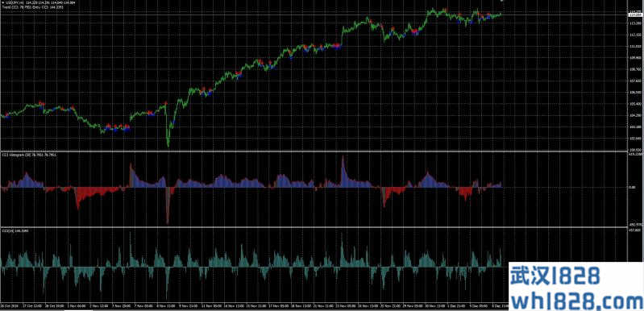The height and width of the screenshot is (311, 644).
Task: Click the CCI(14) sub-window label
Action: (12, 231)
